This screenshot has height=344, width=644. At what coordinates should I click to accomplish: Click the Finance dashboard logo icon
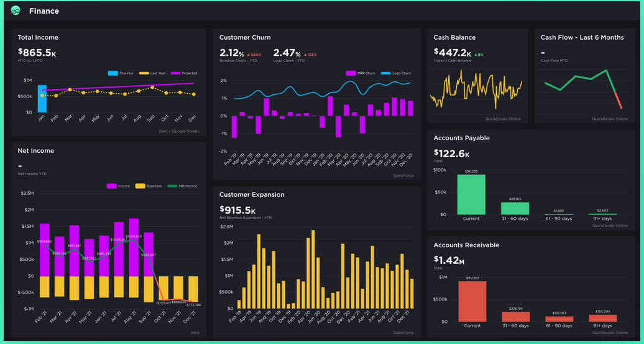[16, 11]
